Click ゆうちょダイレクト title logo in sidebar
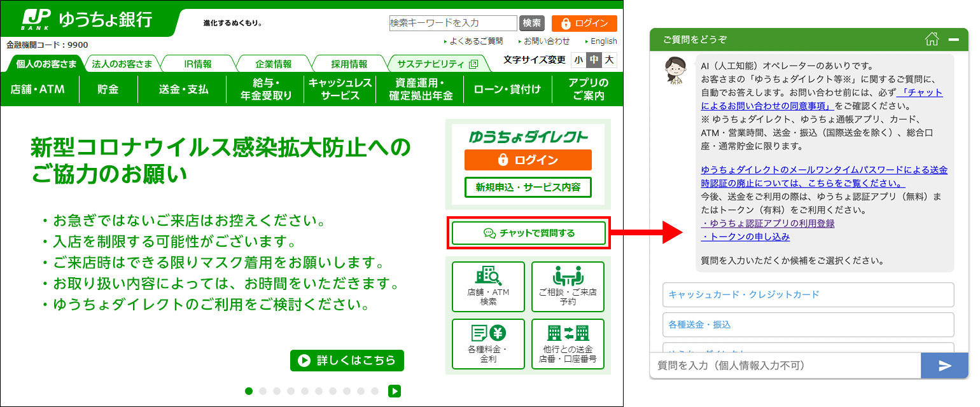980x407 pixels. (x=528, y=136)
